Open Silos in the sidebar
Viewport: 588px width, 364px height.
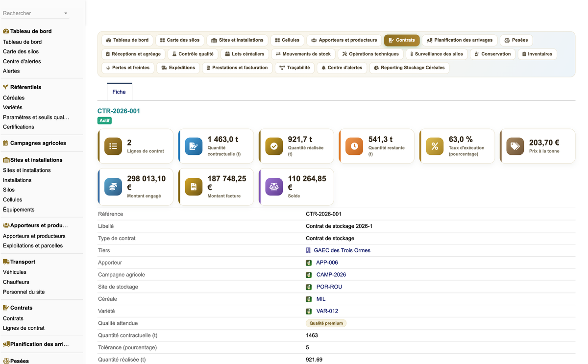(x=9, y=190)
